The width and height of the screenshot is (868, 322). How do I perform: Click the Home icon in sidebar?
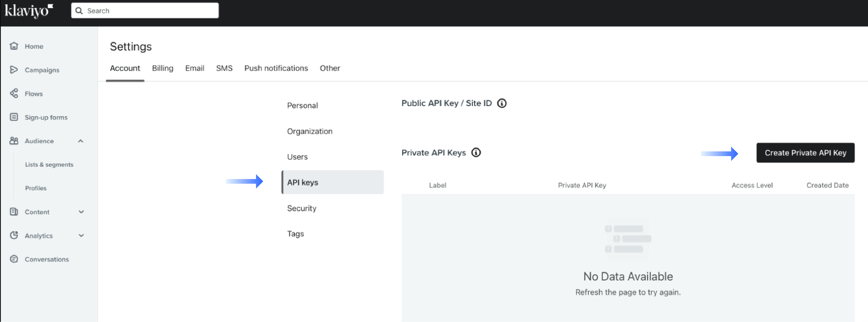click(x=14, y=46)
